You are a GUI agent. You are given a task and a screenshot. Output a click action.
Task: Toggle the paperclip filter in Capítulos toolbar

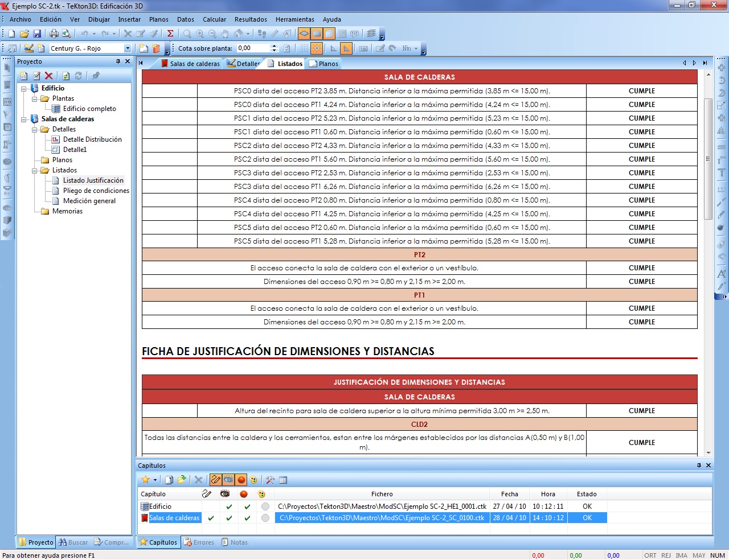point(216,480)
